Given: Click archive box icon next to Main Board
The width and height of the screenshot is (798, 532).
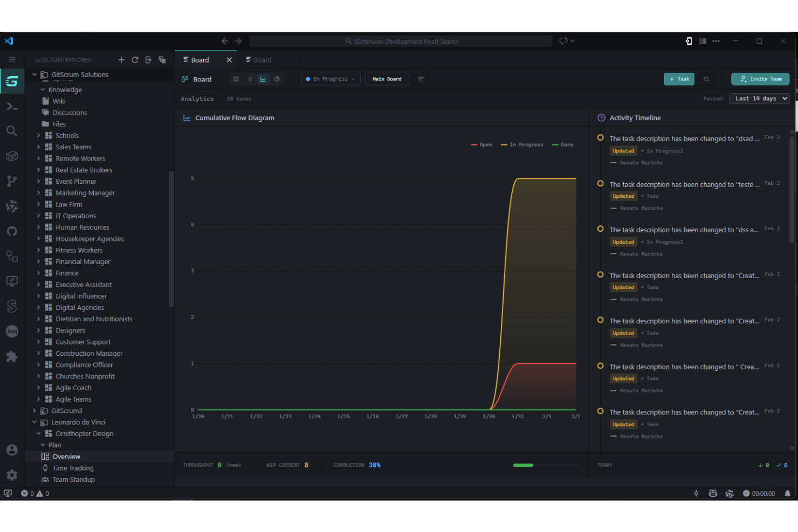Looking at the screenshot, I should (421, 79).
